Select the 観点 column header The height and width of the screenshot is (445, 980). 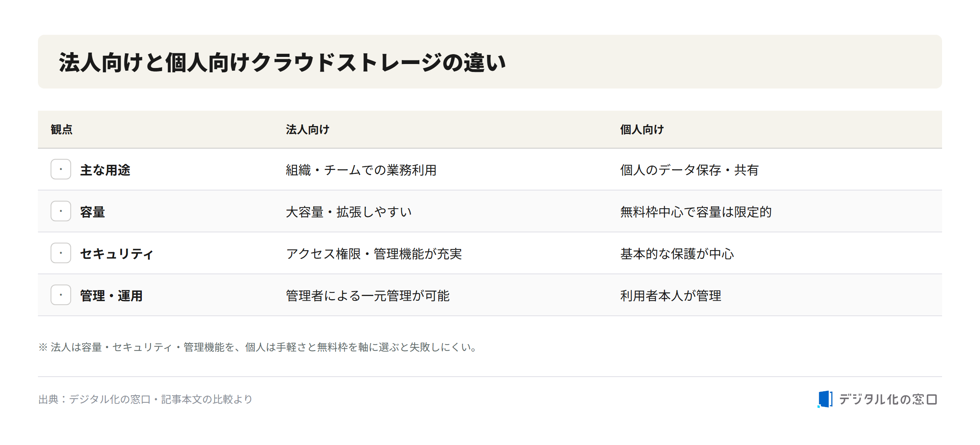(62, 130)
